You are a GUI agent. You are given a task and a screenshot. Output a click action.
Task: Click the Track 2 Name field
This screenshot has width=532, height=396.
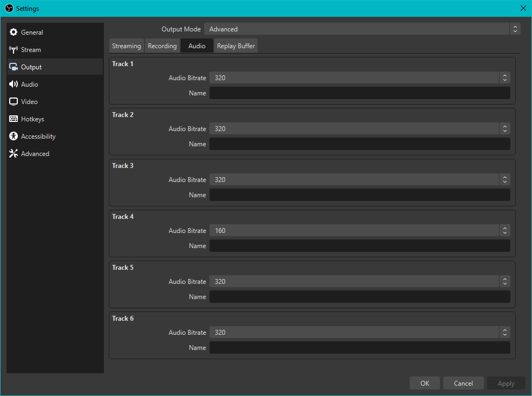click(359, 144)
